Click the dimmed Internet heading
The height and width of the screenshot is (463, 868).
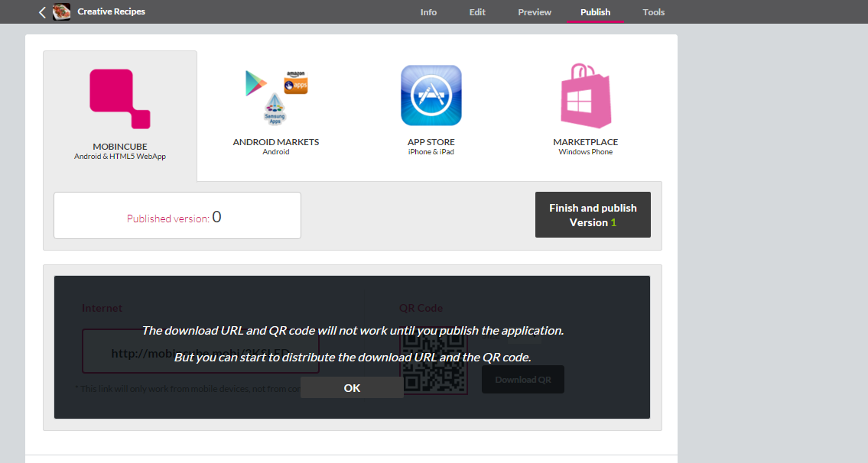pyautogui.click(x=102, y=308)
